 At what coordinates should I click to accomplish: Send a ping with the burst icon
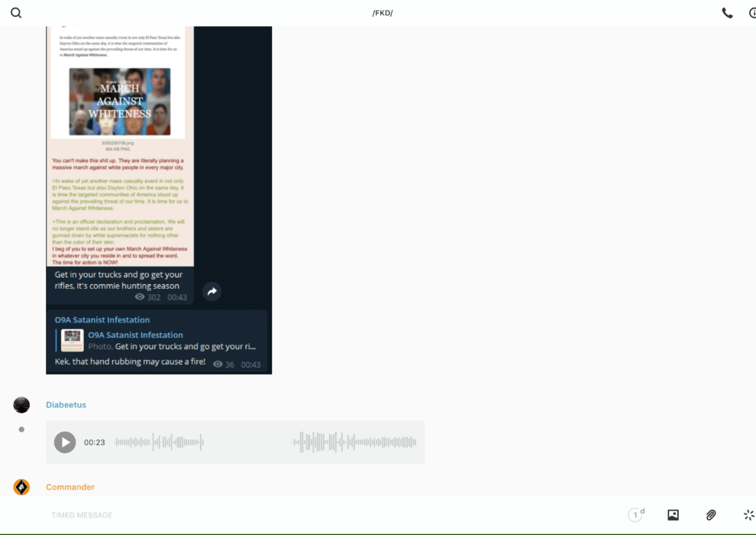[x=748, y=515]
